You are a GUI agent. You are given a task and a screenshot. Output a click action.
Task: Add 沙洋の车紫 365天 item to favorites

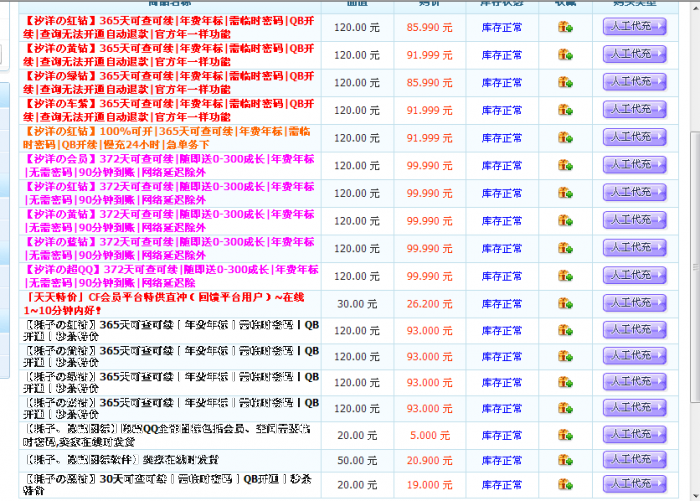(x=565, y=110)
